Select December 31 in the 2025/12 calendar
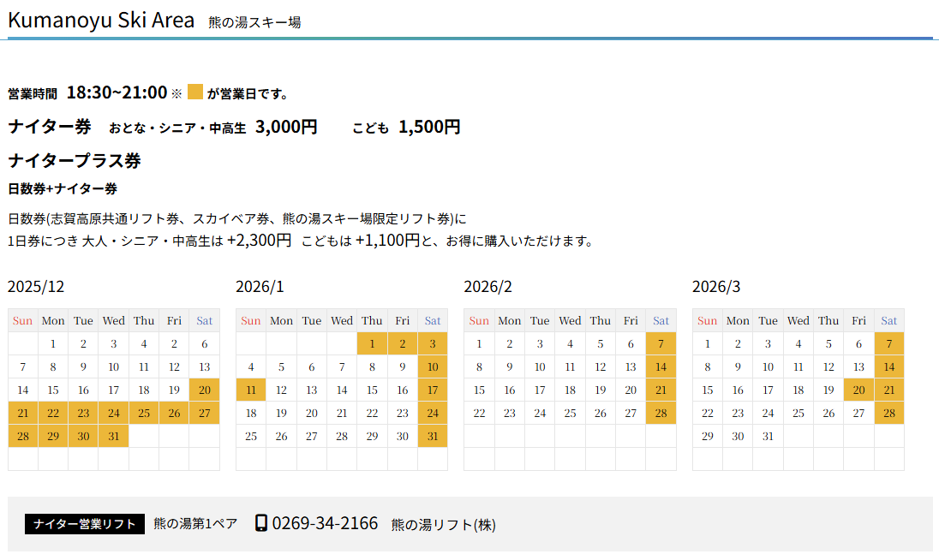 tap(113, 436)
